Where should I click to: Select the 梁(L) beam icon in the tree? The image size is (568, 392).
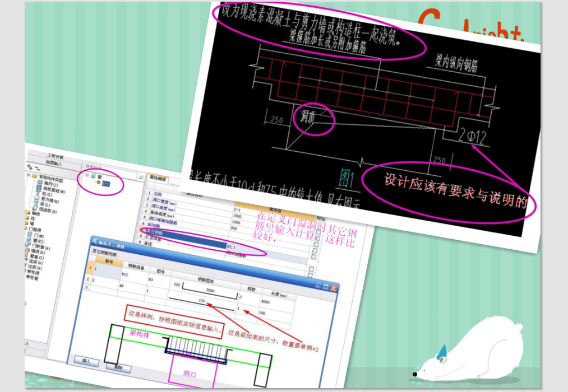(36, 203)
